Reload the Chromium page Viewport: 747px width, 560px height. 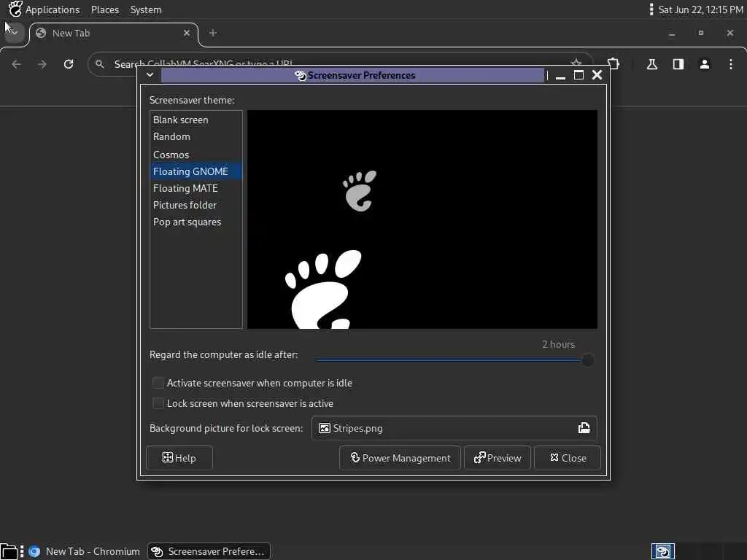(69, 64)
